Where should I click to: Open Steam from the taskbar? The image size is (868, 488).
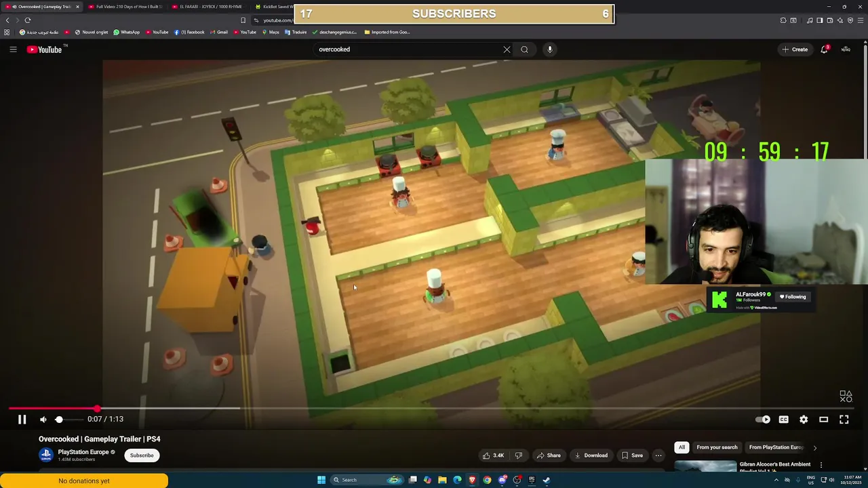pyautogui.click(x=547, y=480)
